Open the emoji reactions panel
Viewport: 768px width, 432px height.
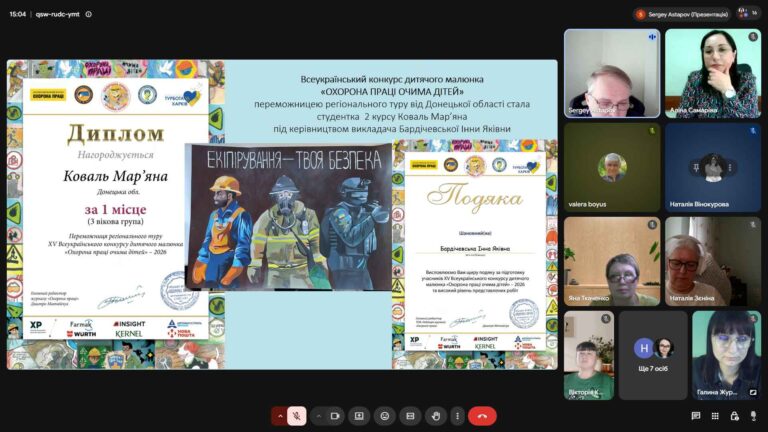click(384, 416)
